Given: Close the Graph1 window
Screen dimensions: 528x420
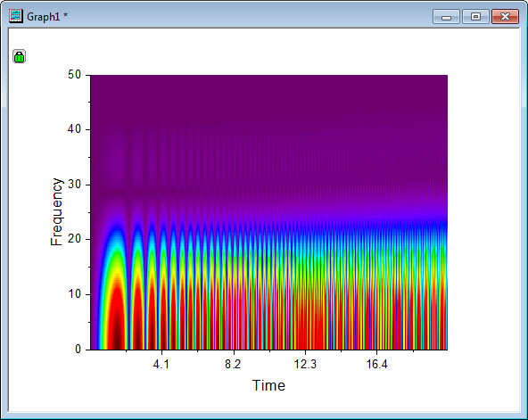Looking at the screenshot, I should coord(505,16).
